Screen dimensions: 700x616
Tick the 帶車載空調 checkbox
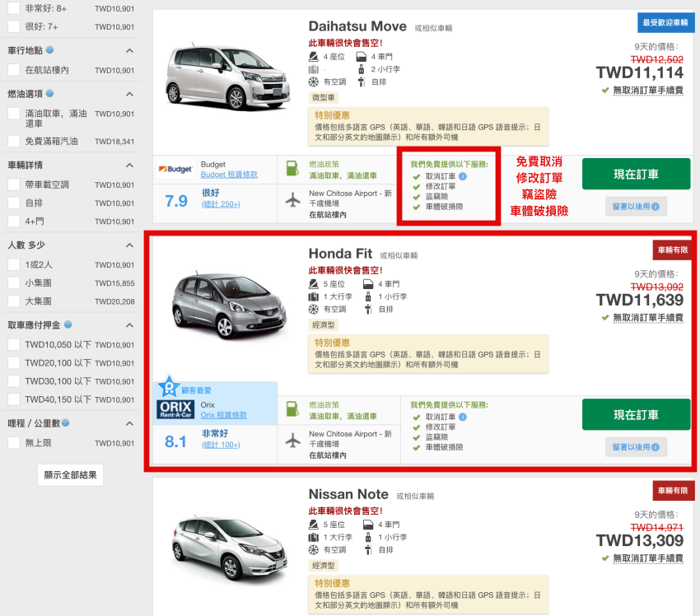14,184
